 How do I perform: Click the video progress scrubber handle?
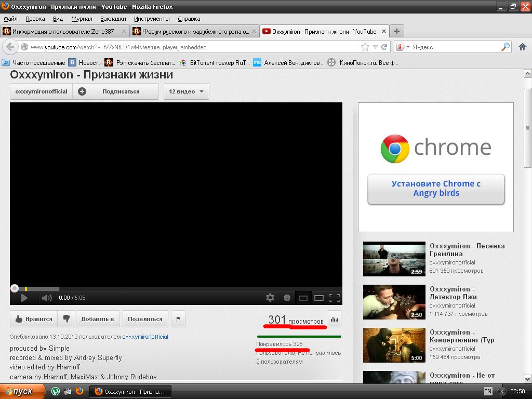[14, 288]
